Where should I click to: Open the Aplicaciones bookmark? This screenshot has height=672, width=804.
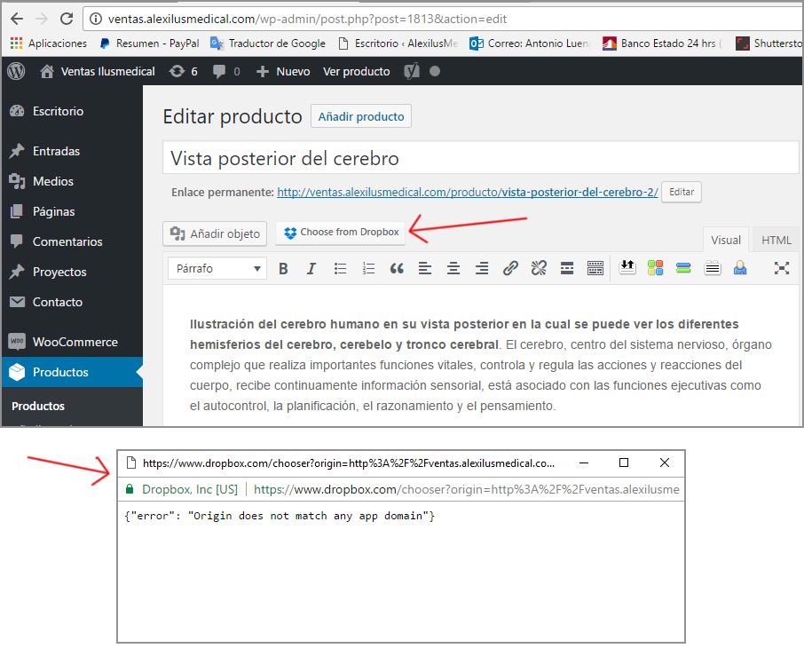pyautogui.click(x=49, y=43)
